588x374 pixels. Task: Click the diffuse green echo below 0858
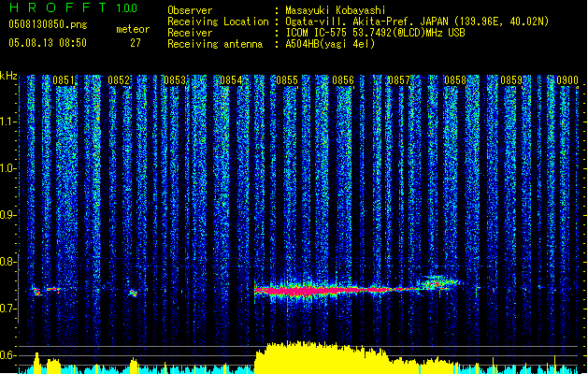tap(438, 281)
